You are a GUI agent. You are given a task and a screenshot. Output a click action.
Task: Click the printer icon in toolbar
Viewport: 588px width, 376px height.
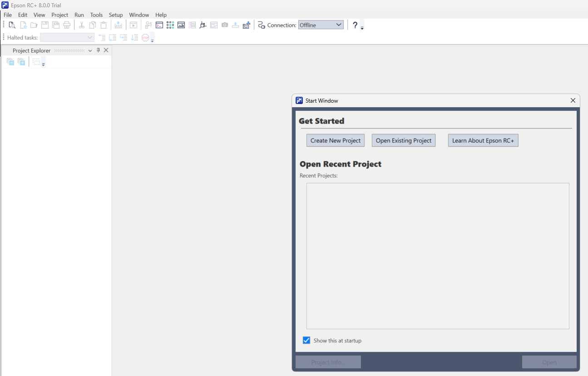tap(67, 25)
